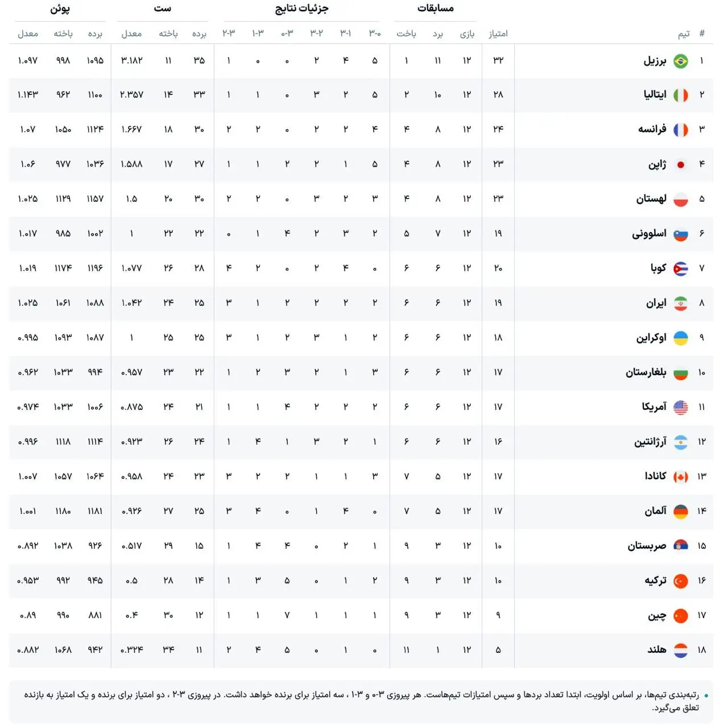
Task: Select the تیم column header
Action: pyautogui.click(x=684, y=34)
